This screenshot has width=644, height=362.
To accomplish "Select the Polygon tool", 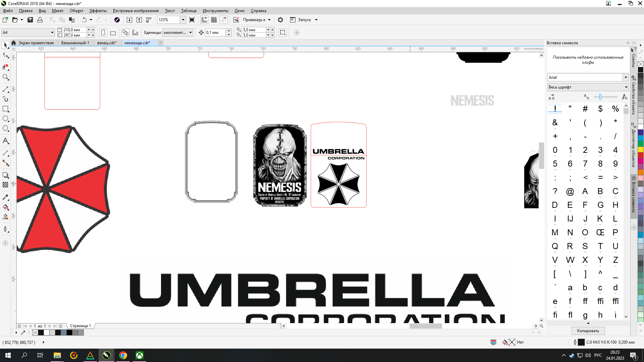I will click(5, 128).
